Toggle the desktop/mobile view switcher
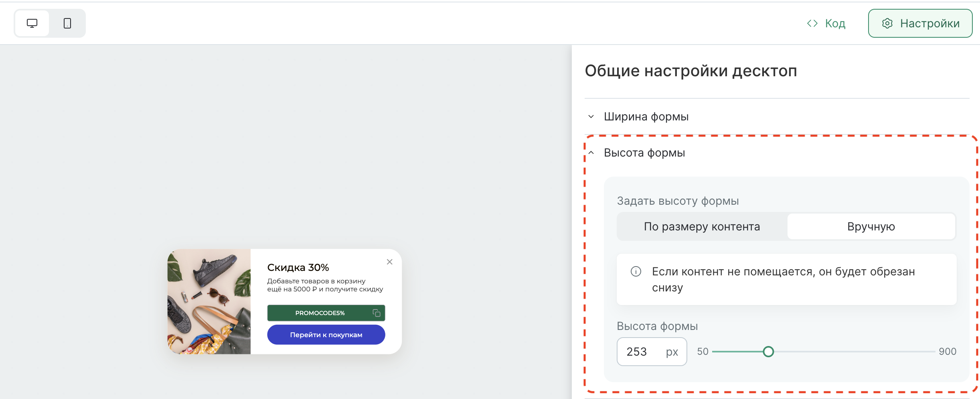The width and height of the screenshot is (980, 399). (49, 23)
